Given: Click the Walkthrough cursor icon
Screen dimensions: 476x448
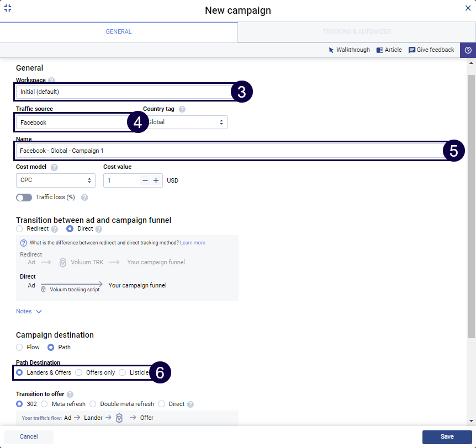Looking at the screenshot, I should [331, 50].
